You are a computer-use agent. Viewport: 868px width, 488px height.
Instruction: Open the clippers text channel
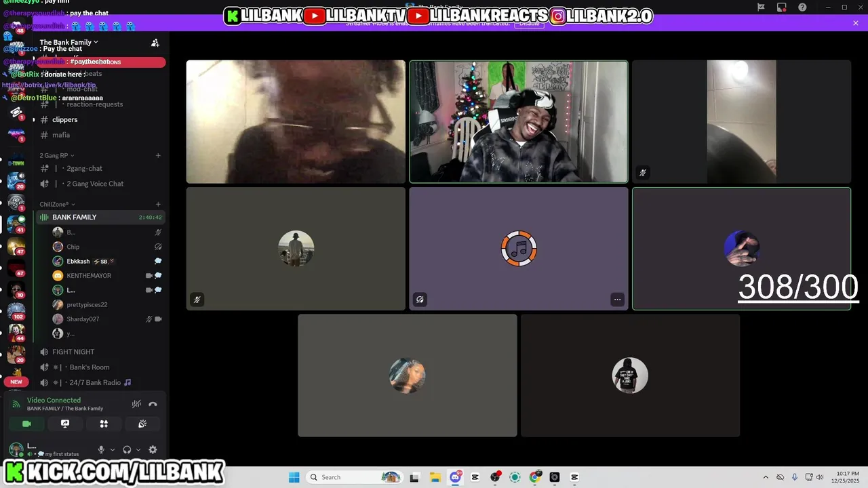(100, 119)
